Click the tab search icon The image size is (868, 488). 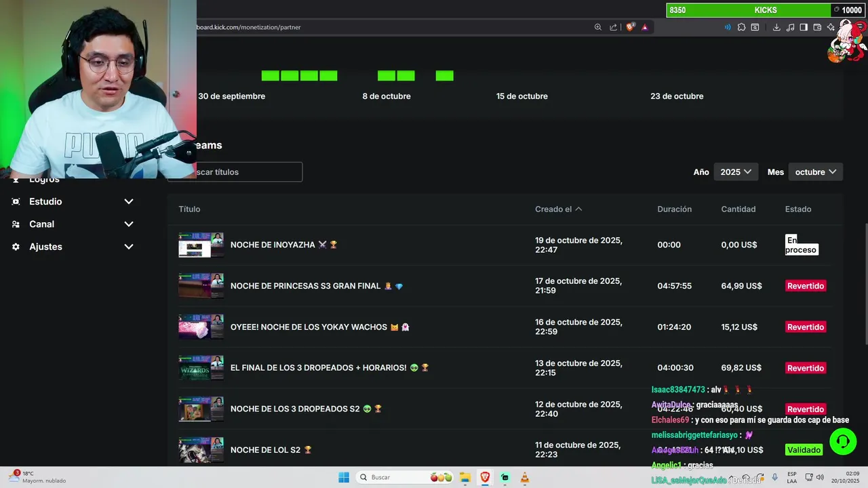[x=755, y=27]
